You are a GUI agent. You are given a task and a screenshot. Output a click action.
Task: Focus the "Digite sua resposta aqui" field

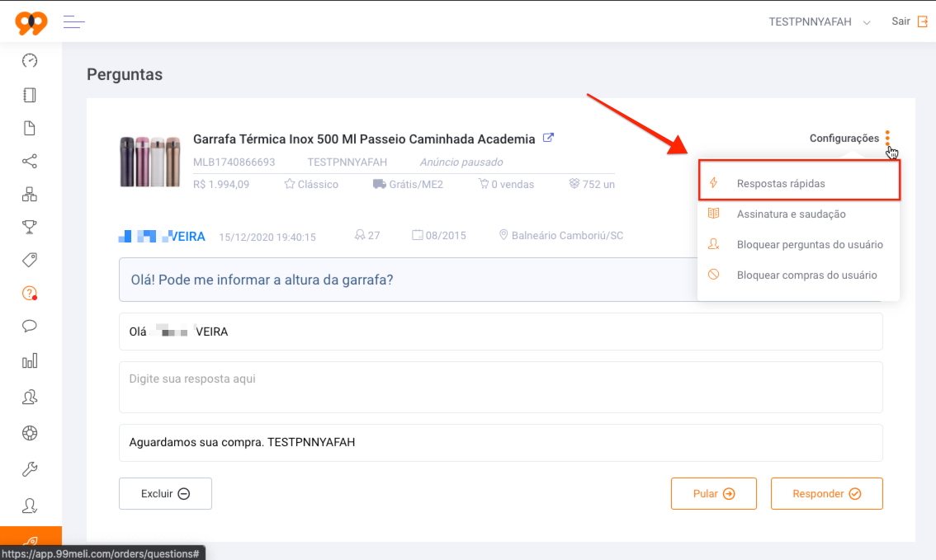pyautogui.click(x=500, y=387)
